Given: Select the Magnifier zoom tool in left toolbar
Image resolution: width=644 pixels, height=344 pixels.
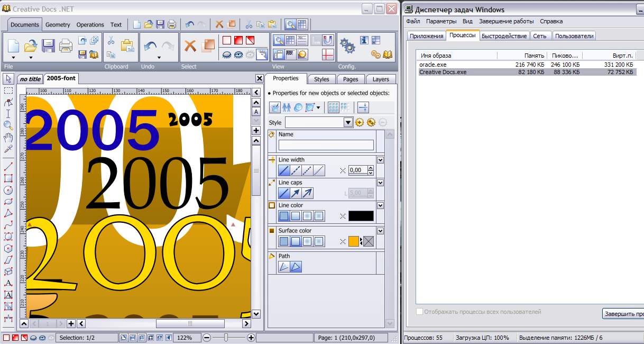Looking at the screenshot, I should [x=8, y=125].
